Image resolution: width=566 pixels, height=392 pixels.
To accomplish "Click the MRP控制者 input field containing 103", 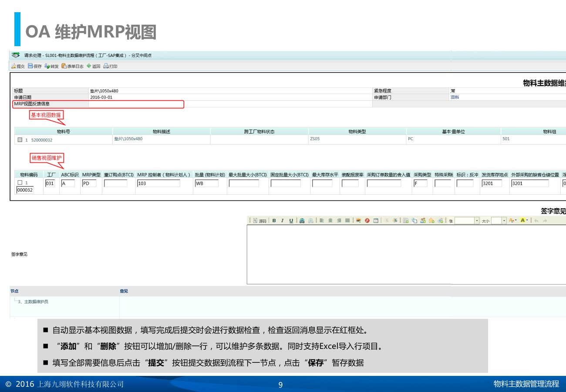I will tap(158, 183).
